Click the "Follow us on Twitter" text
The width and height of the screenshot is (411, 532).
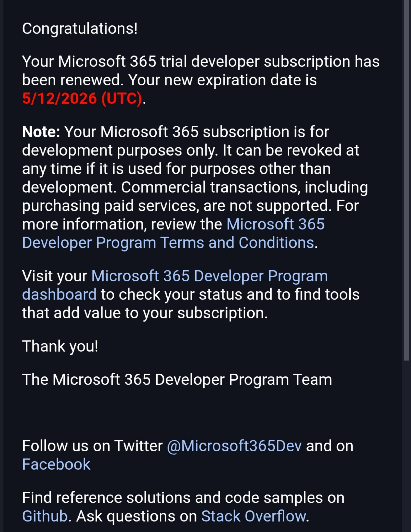click(x=92, y=446)
